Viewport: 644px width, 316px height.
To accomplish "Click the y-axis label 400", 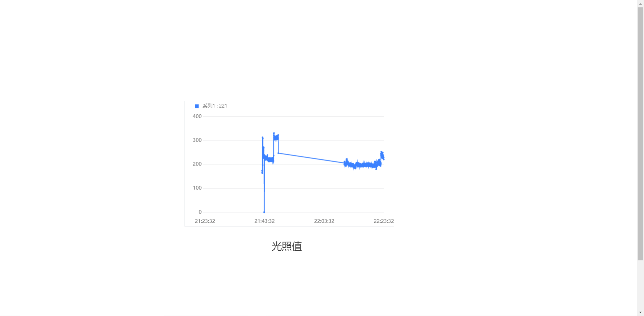I will point(197,116).
